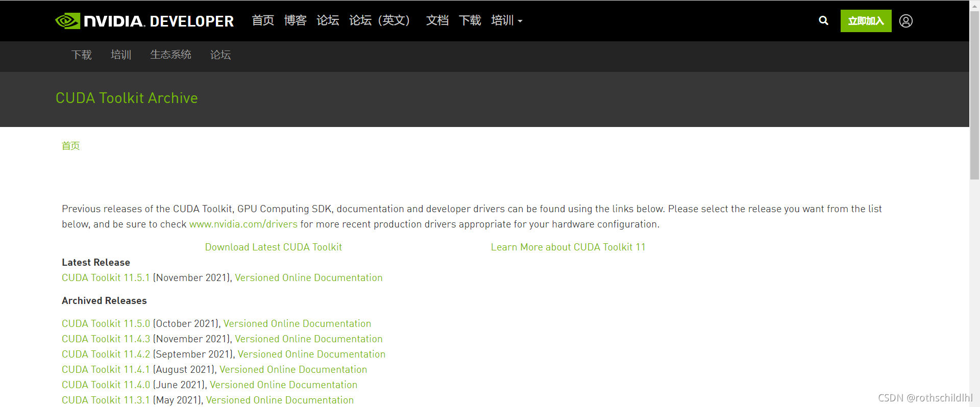Open Learn More about CUDA Toolkit 11
980x407 pixels.
(568, 247)
